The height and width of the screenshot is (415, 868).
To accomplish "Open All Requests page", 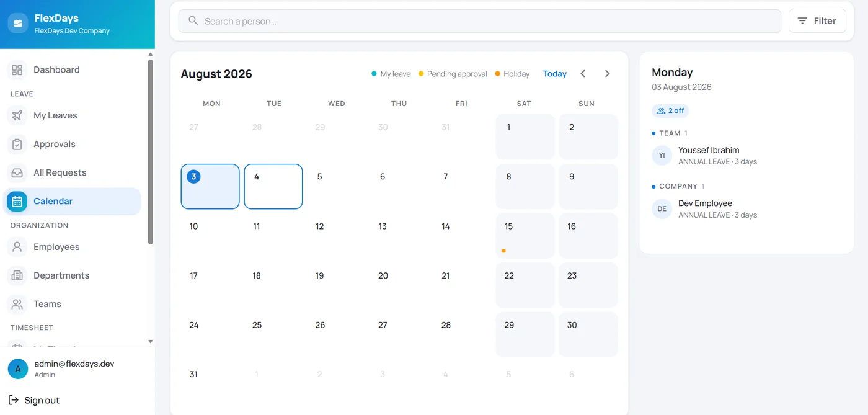I will 72,172.
